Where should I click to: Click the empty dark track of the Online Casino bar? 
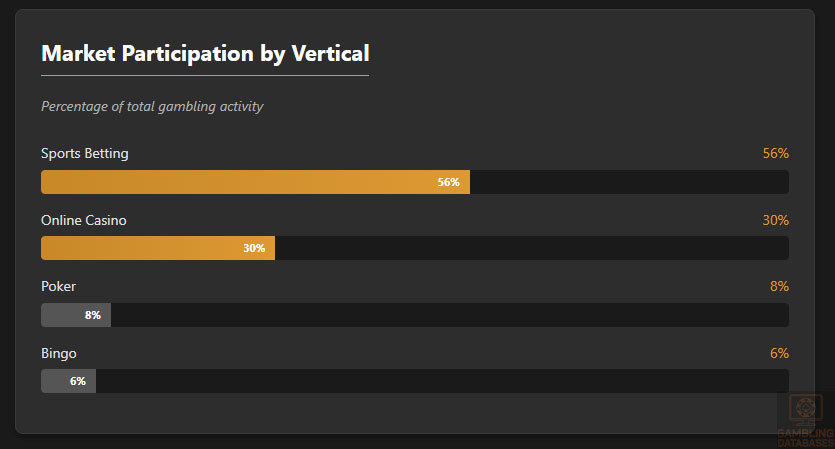point(530,248)
